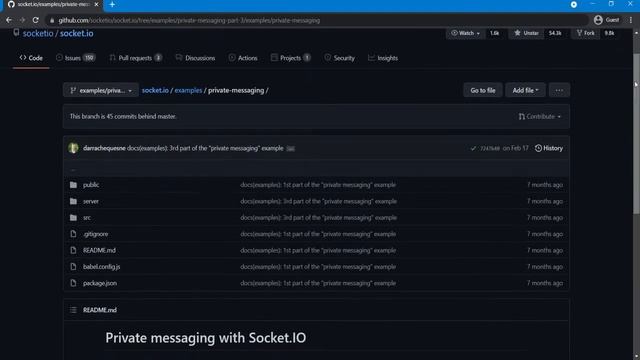Image resolution: width=640 pixels, height=360 pixels.
Task: Click socket.io in the breadcrumb path
Action: 155,91
